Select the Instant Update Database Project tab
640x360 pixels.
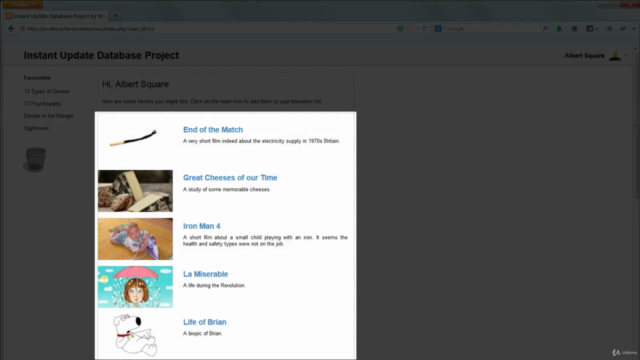[x=57, y=16]
